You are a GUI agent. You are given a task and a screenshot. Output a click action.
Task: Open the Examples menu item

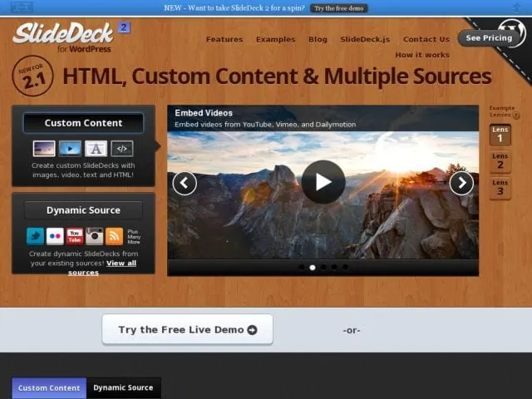point(275,39)
